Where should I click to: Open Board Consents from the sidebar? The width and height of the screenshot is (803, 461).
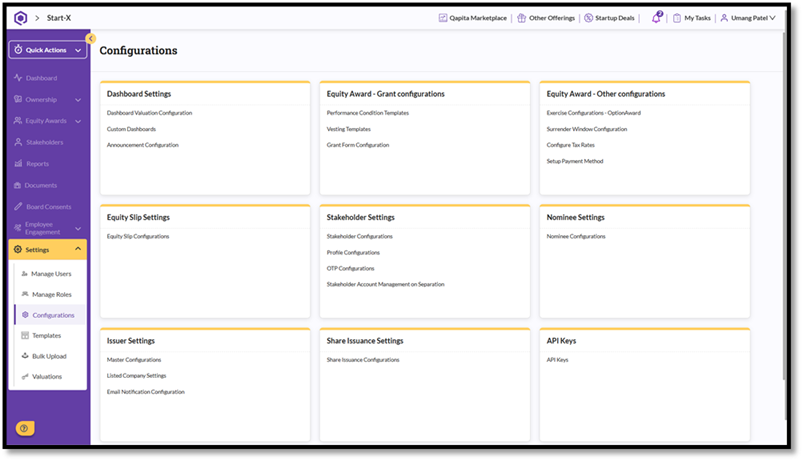coord(49,207)
